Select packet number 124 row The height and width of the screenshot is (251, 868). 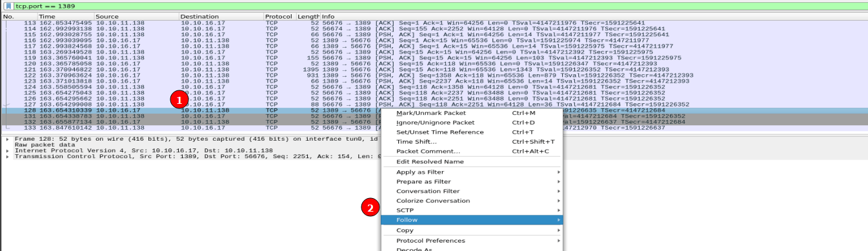click(x=434, y=86)
